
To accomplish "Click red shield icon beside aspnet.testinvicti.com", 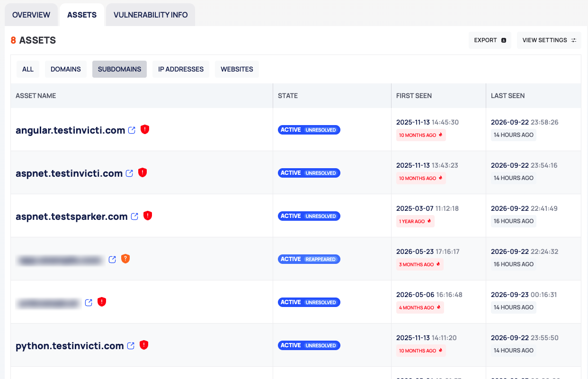I will click(143, 172).
